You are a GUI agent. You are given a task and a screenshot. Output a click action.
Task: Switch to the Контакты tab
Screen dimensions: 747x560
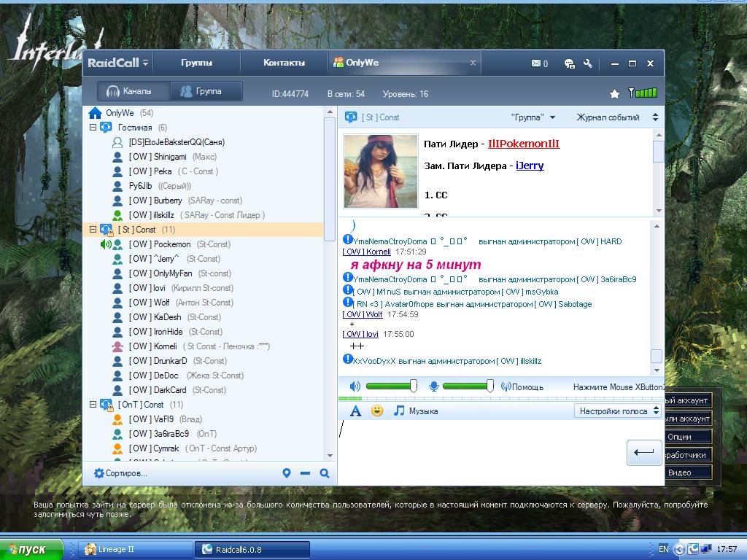click(x=284, y=63)
